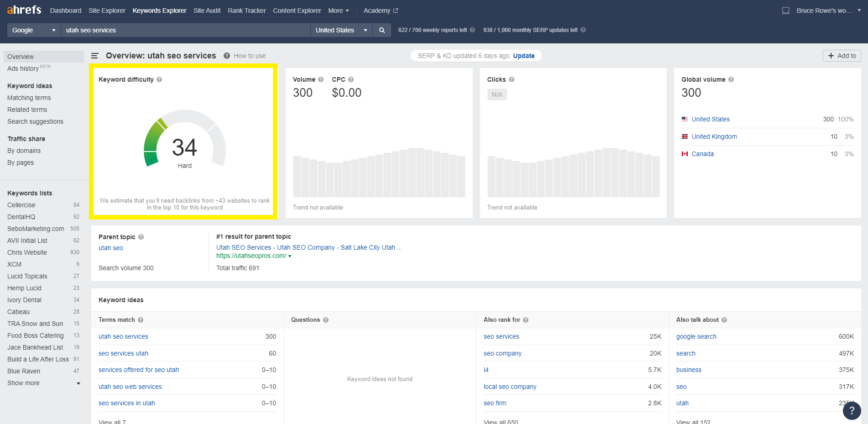Image resolution: width=868 pixels, height=424 pixels.
Task: Click the google search keyword
Action: tap(696, 336)
